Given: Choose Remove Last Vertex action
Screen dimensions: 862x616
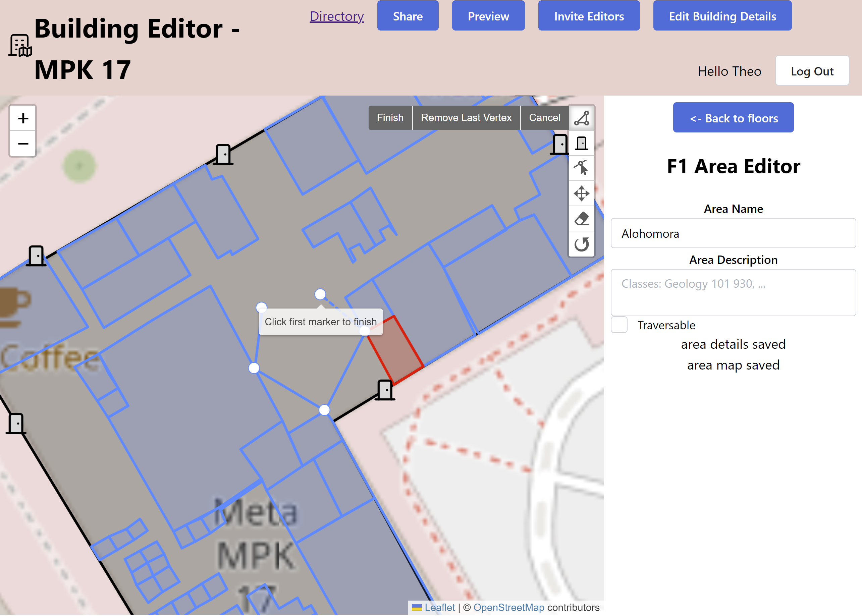Looking at the screenshot, I should point(466,118).
